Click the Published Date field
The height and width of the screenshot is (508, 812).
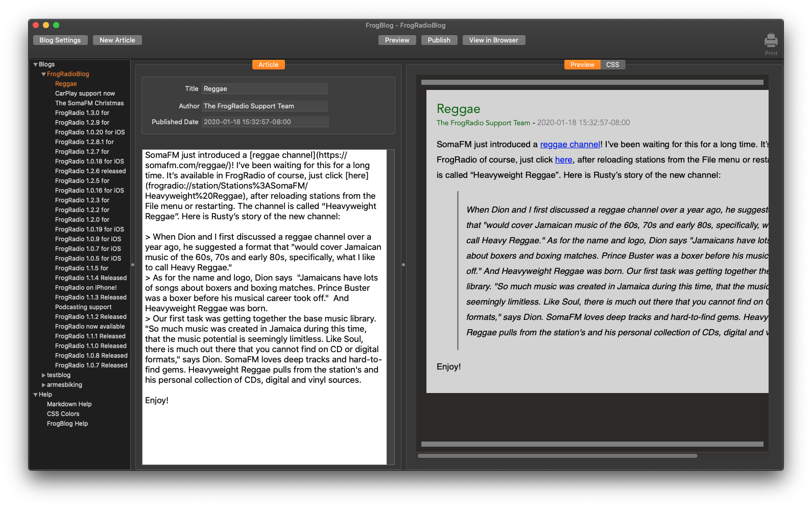[x=265, y=122]
